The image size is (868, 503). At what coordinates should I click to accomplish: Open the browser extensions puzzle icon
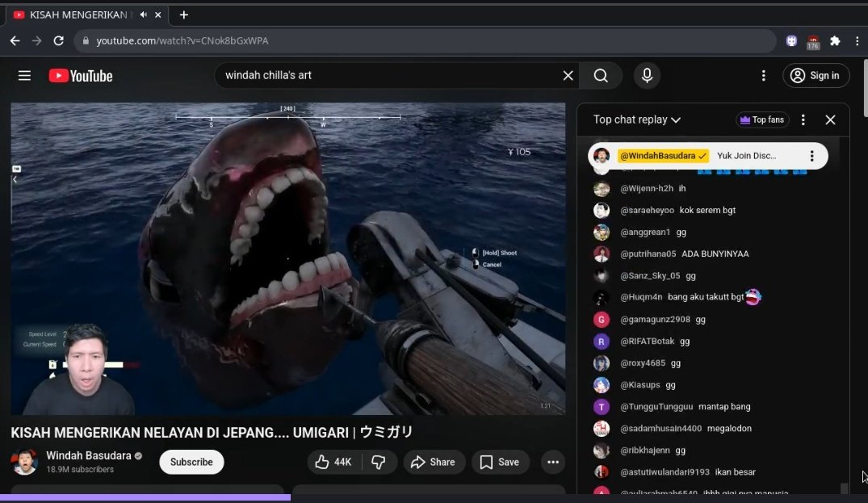[835, 40]
